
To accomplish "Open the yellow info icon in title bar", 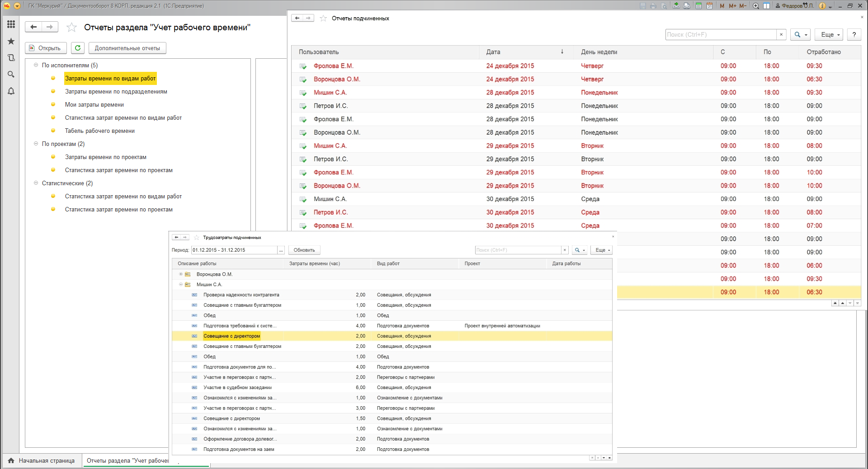I will [x=822, y=6].
